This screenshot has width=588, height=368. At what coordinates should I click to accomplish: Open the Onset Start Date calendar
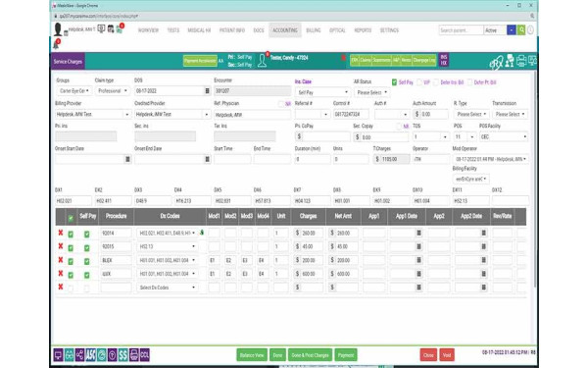[127, 159]
